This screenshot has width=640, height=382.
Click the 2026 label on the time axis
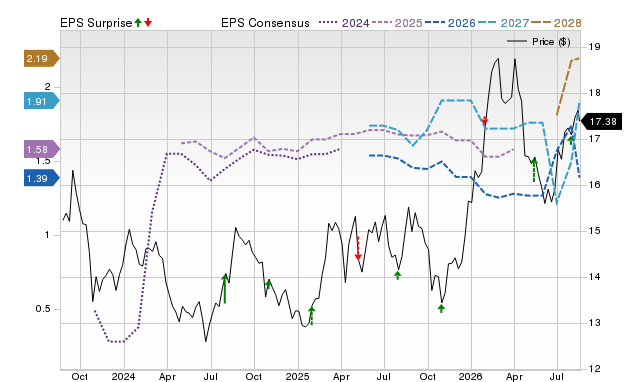point(470,376)
